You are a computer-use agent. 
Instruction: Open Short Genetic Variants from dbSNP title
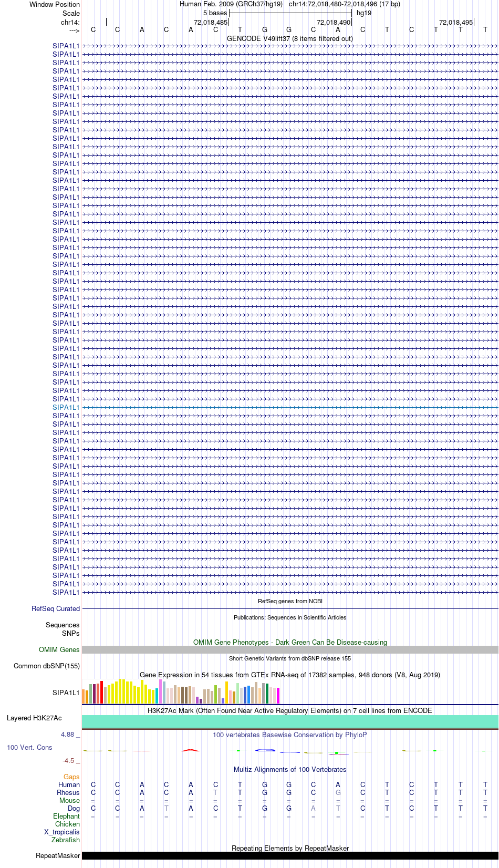[290, 658]
